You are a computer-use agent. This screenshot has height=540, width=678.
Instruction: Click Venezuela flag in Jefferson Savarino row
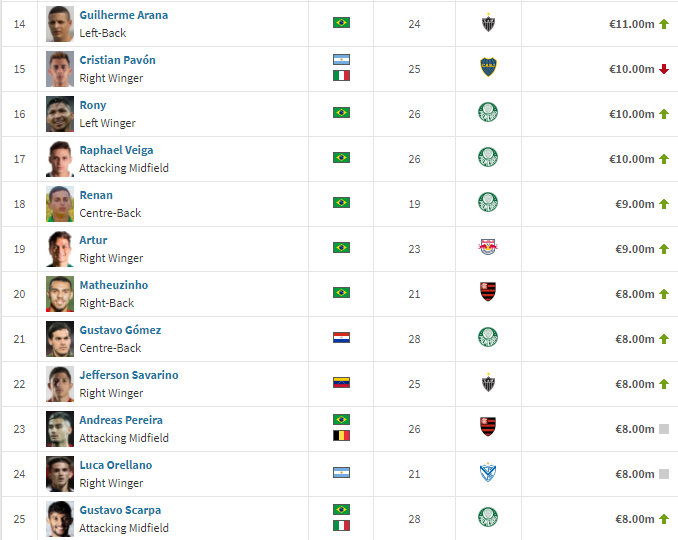point(341,382)
